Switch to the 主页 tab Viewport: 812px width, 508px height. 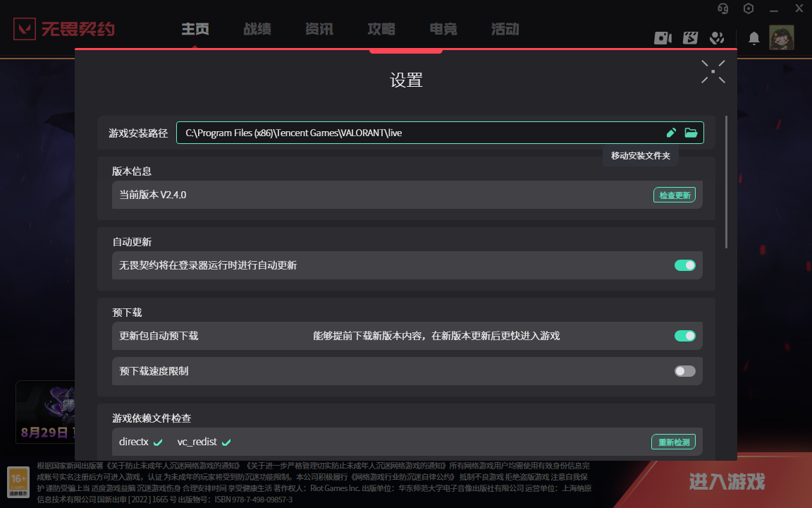coord(195,29)
